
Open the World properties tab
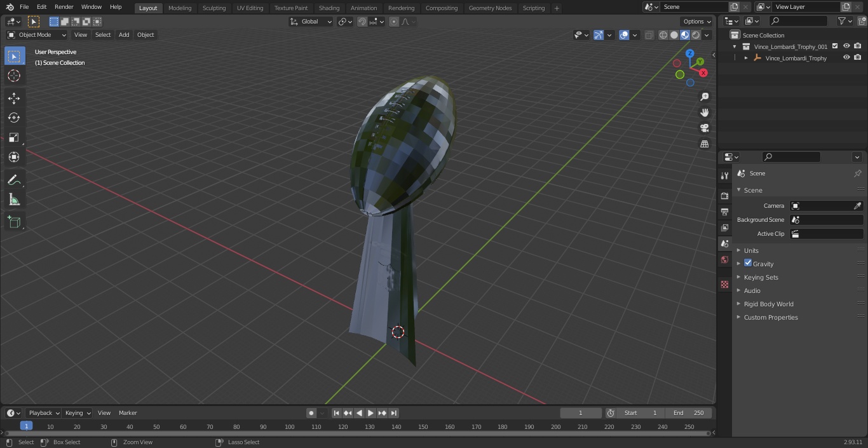pyautogui.click(x=724, y=260)
